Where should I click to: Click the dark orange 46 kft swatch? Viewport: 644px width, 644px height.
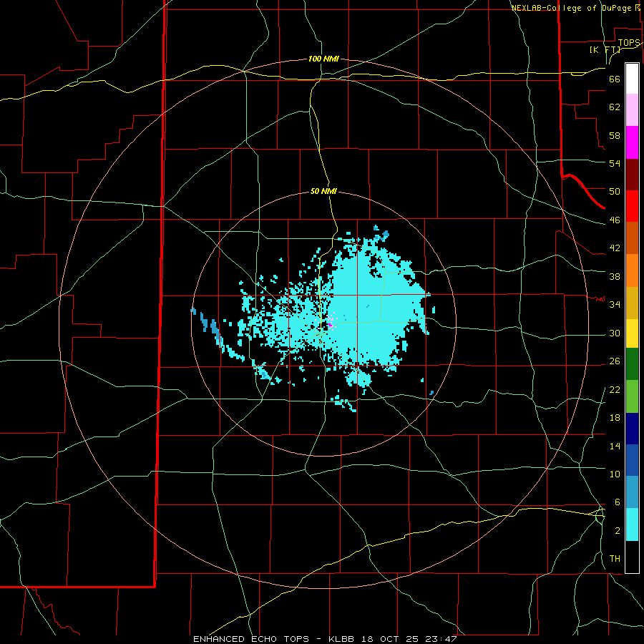[632, 238]
